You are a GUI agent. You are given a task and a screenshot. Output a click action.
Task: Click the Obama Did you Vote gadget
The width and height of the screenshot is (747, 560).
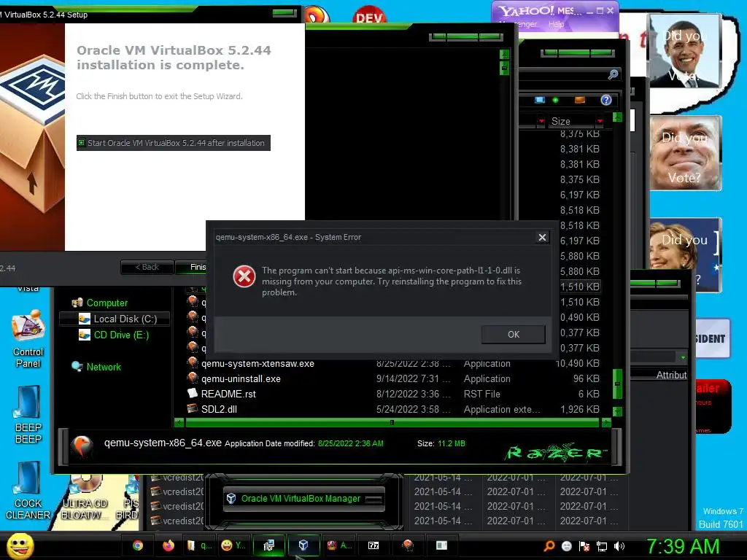[685, 50]
